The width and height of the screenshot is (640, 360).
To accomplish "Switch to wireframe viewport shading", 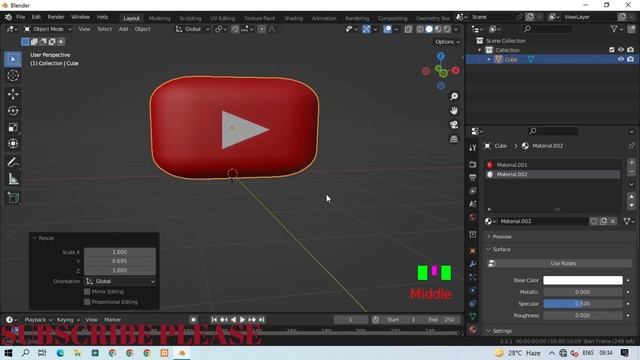I will point(420,29).
